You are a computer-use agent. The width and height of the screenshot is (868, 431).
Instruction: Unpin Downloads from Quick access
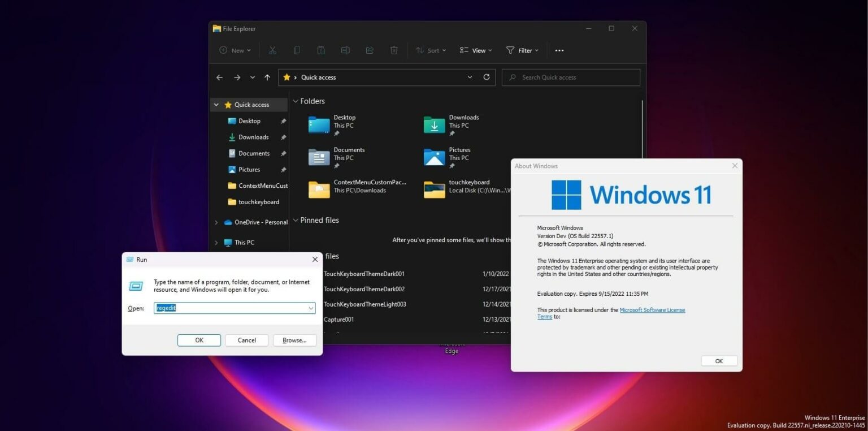[284, 137]
